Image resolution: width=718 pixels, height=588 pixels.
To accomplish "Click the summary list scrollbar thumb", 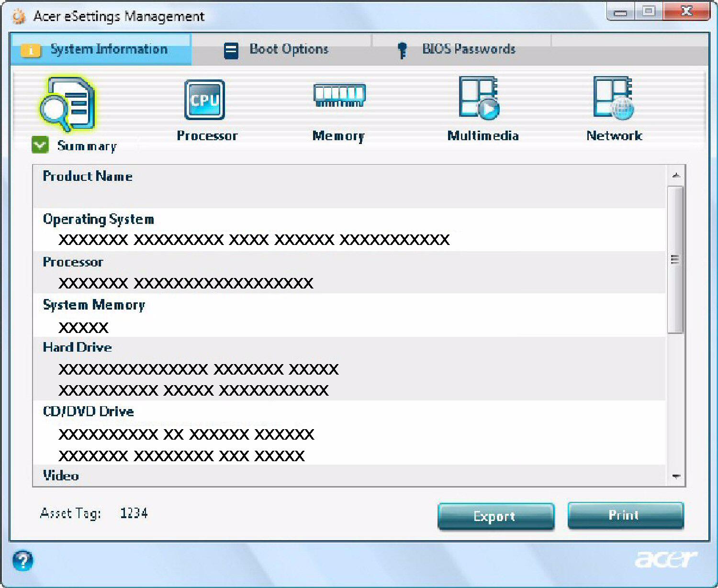I will coord(675,260).
